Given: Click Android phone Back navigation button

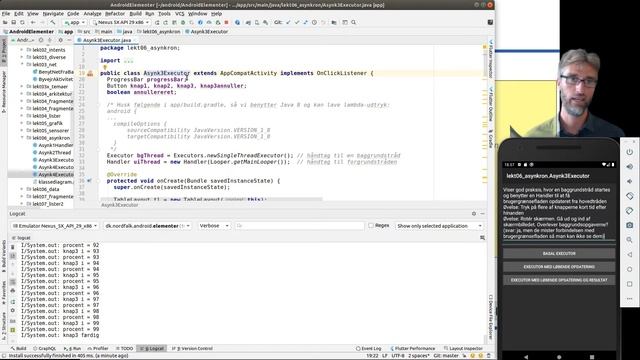Looking at the screenshot, I should (x=526, y=356).
